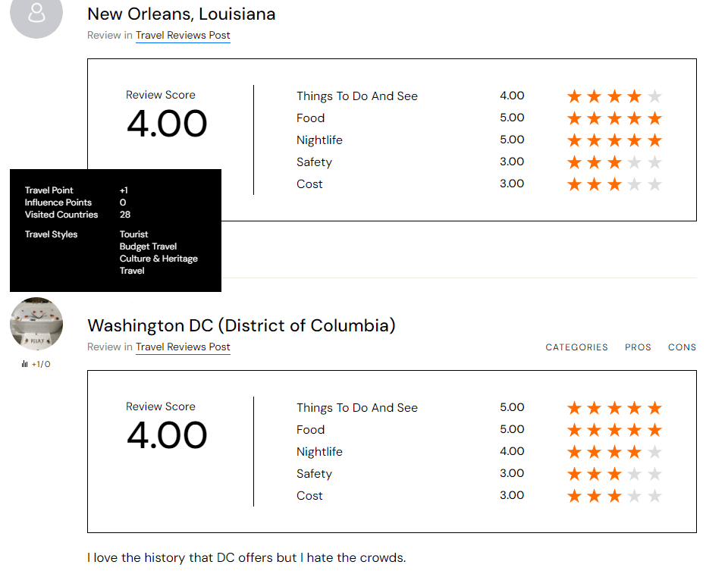Open Travel Reviews Post link under Washington DC
The width and height of the screenshot is (728, 571).
183,347
